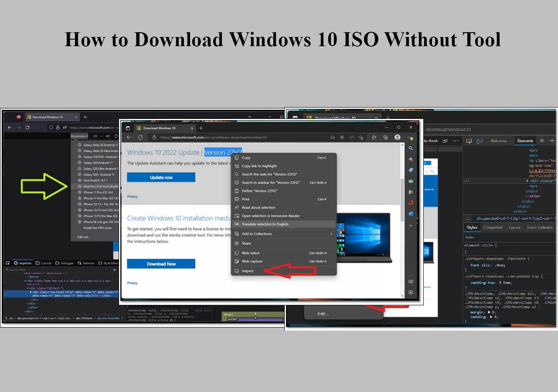This screenshot has height=392, width=558.
Task: Add this page to favorites in front Edge
Action: pyautogui.click(x=361, y=137)
